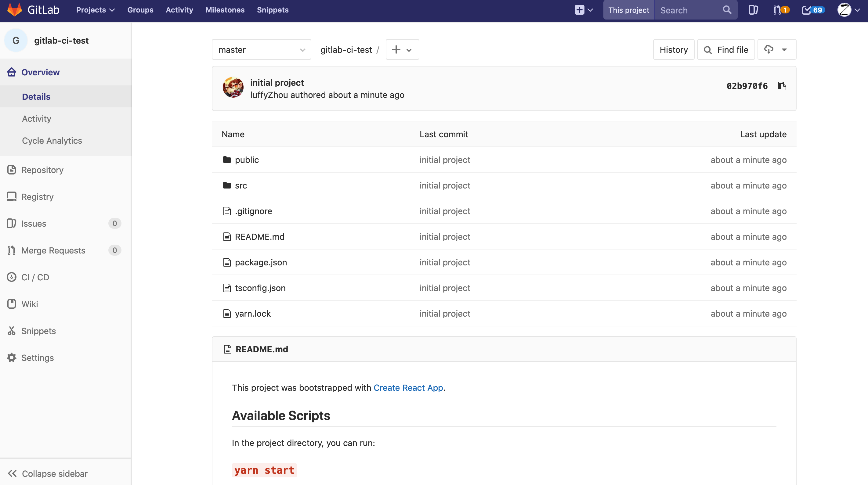Go to Milestones in top navigation
This screenshot has width=868, height=485.
tap(225, 10)
